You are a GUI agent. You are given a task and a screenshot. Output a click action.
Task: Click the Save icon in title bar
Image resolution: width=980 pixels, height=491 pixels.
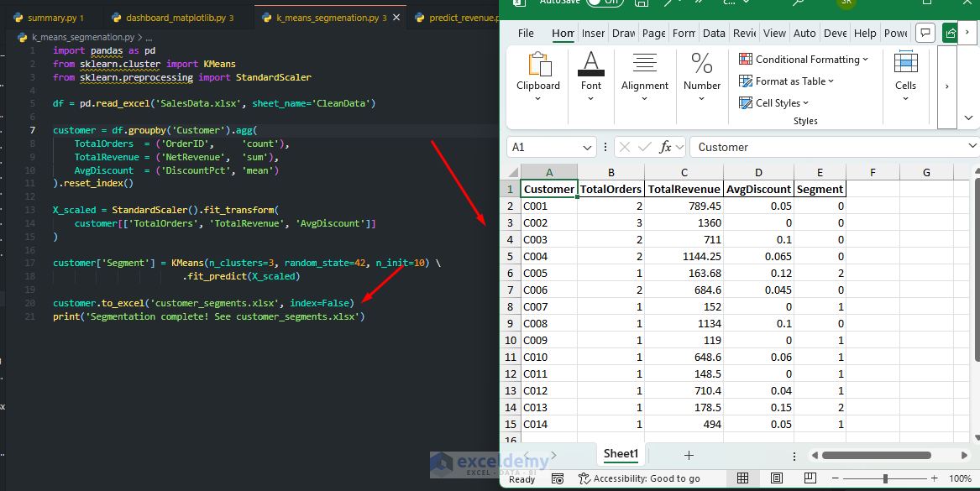[x=642, y=3]
